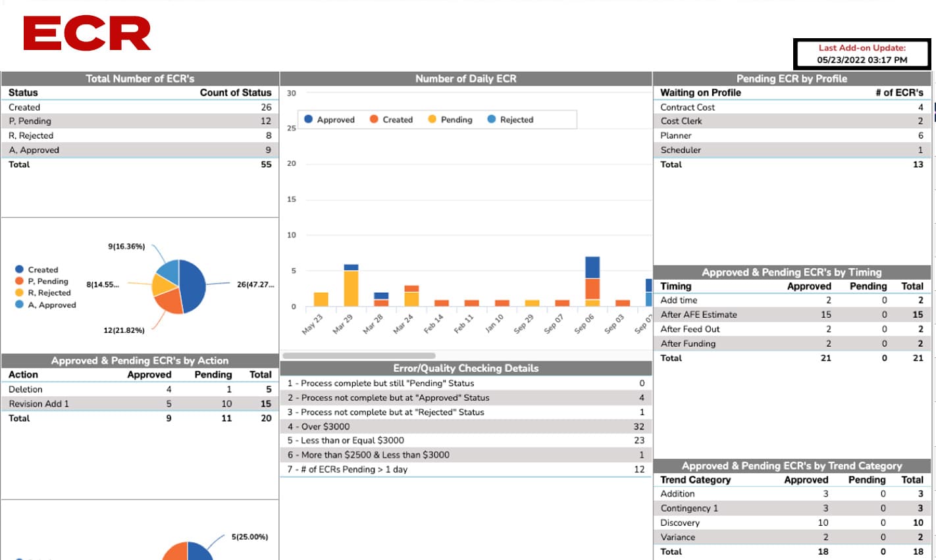Select the Revision Add 1 action row
This screenshot has height=560, width=936.
coord(140,404)
